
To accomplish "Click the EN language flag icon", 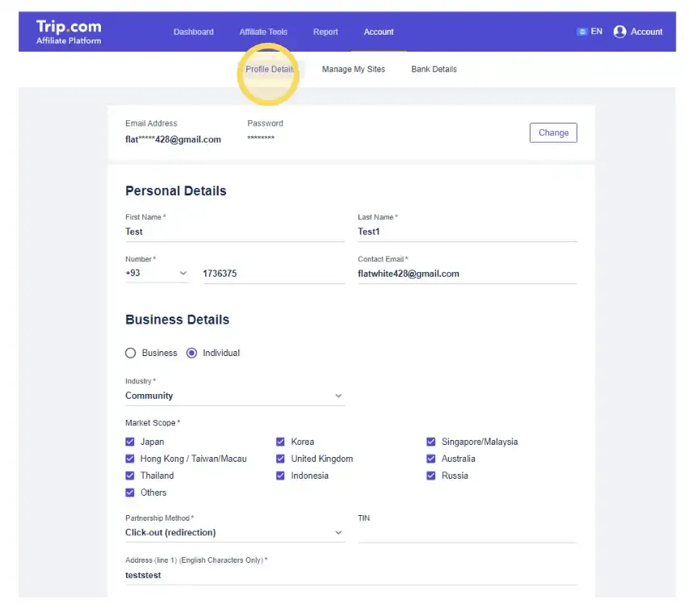I will tap(581, 31).
